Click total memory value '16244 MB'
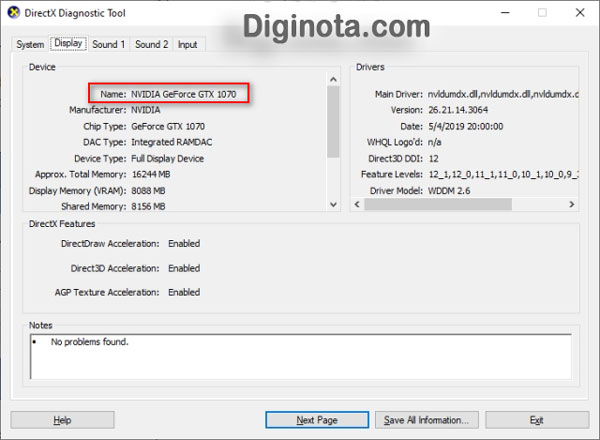Screen dimensions: 600x440 (151, 174)
